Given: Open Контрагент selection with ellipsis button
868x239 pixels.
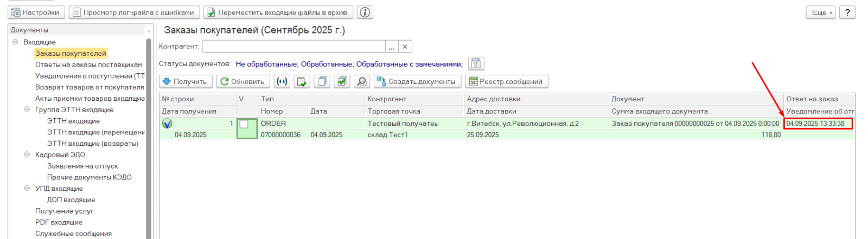Looking at the screenshot, I should coord(392,47).
